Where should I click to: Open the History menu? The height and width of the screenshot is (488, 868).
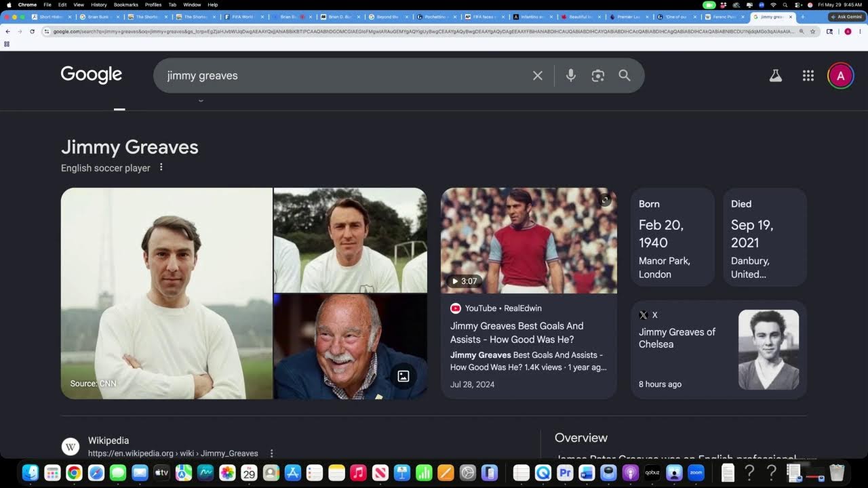[99, 5]
